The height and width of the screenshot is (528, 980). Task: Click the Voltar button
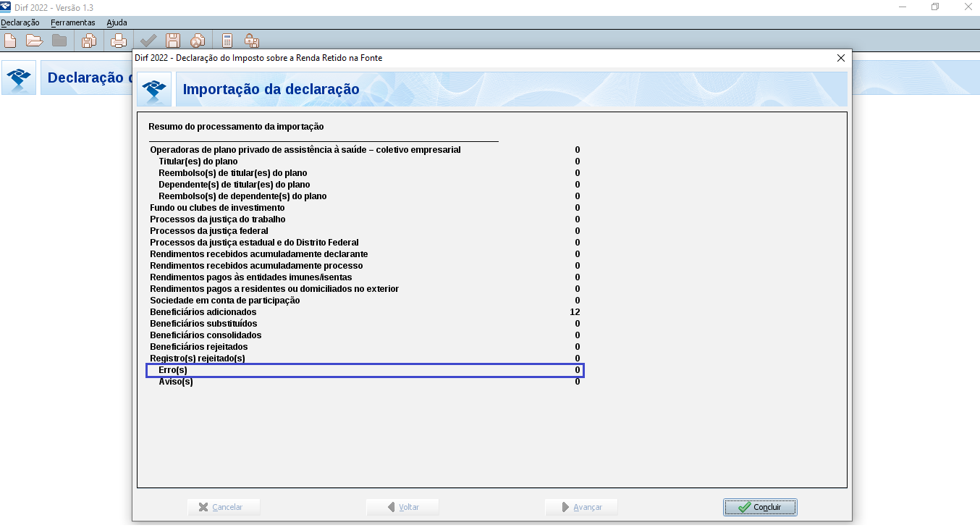click(x=402, y=507)
